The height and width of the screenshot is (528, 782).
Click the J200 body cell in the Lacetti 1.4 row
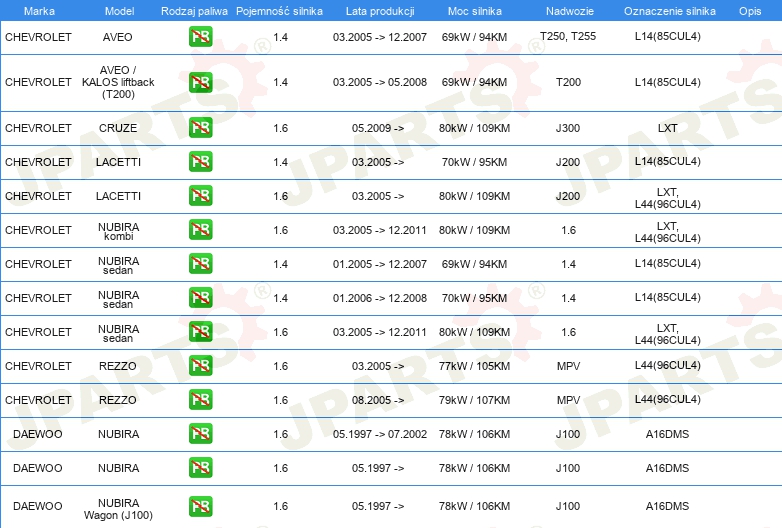tap(568, 162)
